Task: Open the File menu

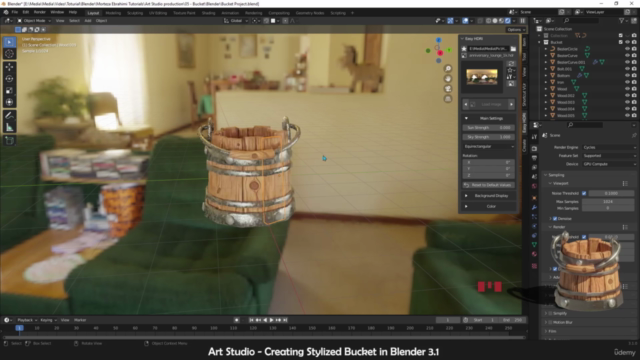Action: (x=15, y=12)
